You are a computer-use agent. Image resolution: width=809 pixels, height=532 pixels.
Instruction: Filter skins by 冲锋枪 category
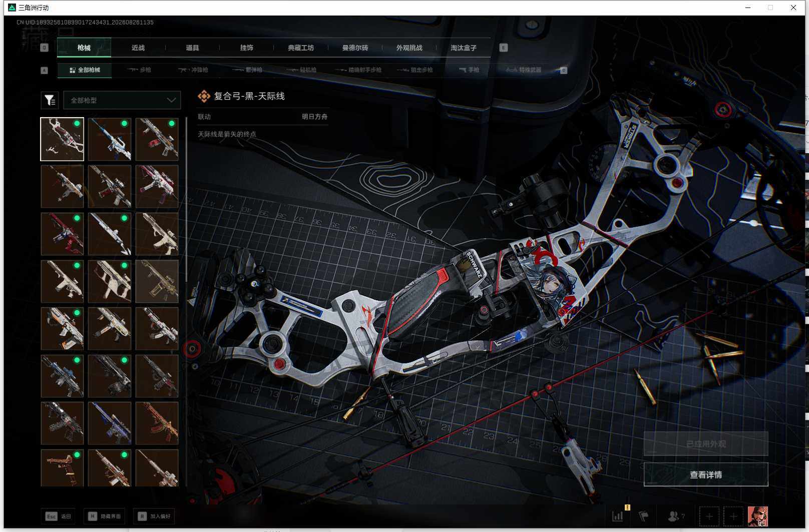click(x=193, y=70)
